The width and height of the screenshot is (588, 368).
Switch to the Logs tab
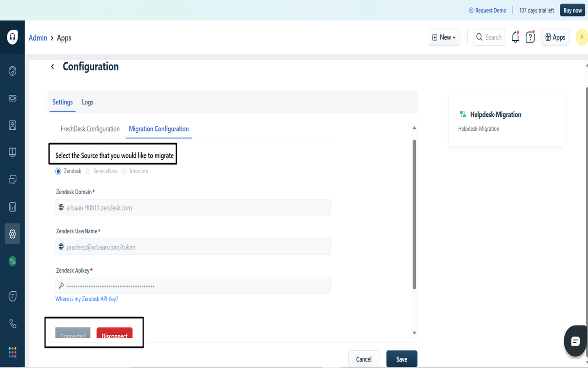87,102
